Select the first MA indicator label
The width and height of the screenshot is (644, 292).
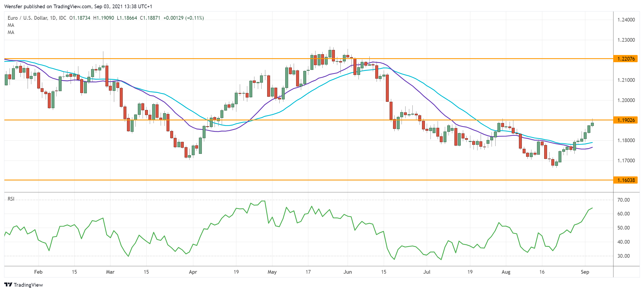(11, 25)
